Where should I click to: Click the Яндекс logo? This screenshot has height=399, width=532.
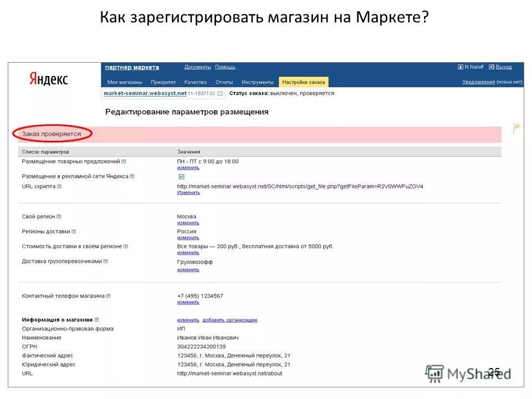tap(49, 78)
